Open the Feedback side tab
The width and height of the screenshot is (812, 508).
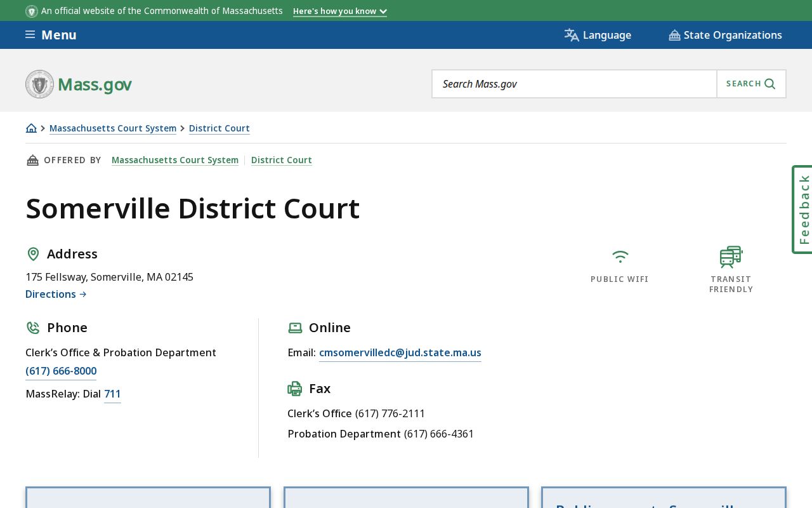coord(802,210)
